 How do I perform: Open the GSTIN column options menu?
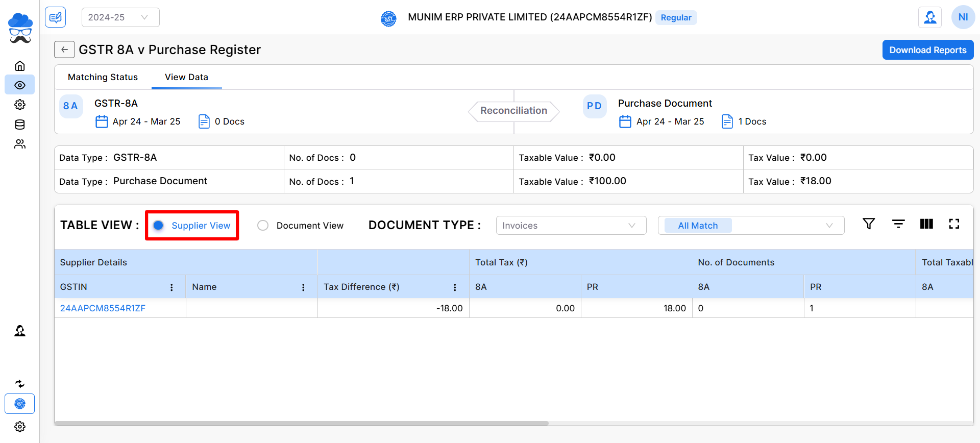pos(171,287)
